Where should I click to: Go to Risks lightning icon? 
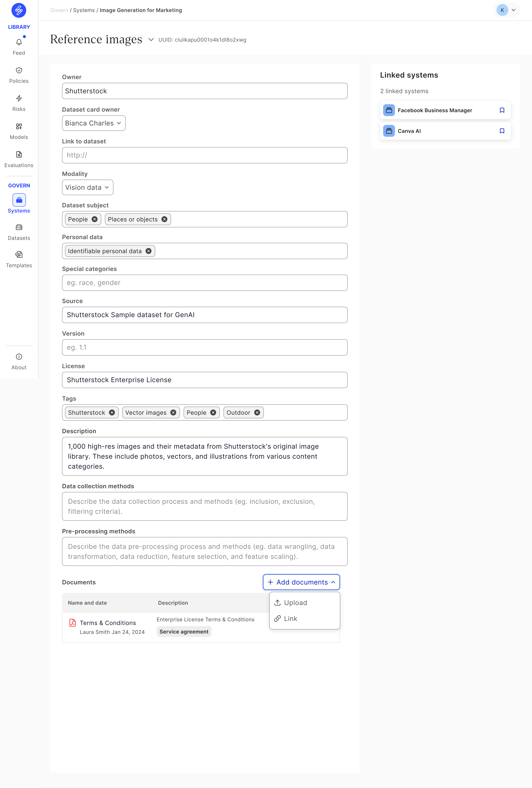pos(19,98)
